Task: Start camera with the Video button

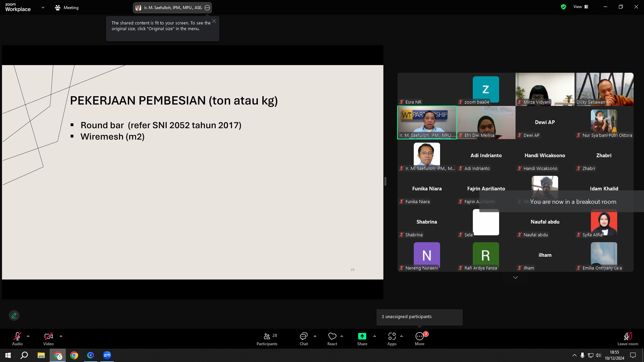Action: (48, 339)
